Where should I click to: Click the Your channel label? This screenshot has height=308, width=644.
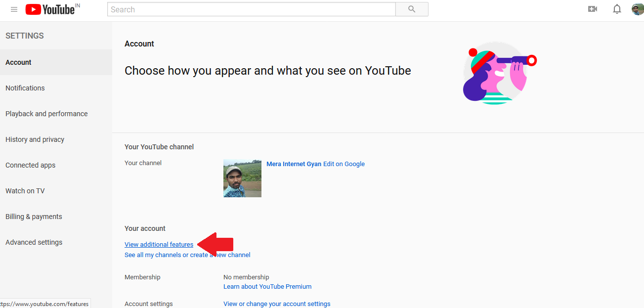(x=143, y=163)
